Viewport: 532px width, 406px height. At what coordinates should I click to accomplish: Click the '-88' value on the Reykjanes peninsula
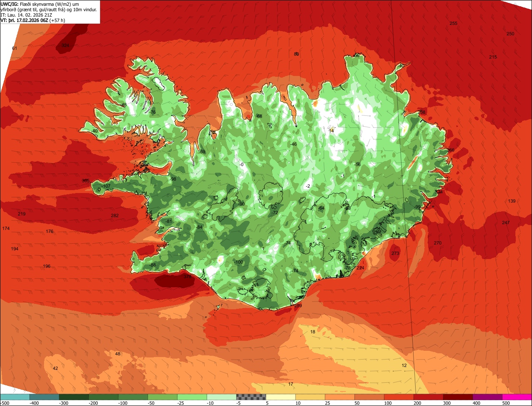click(x=152, y=265)
